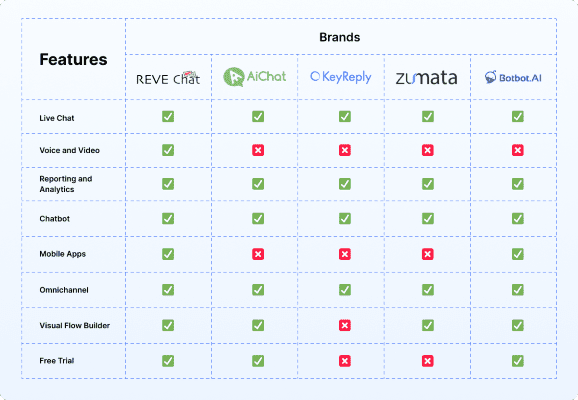Click KeyReply's red cross for Visual Flow Builder
The width and height of the screenshot is (578, 400).
(345, 325)
